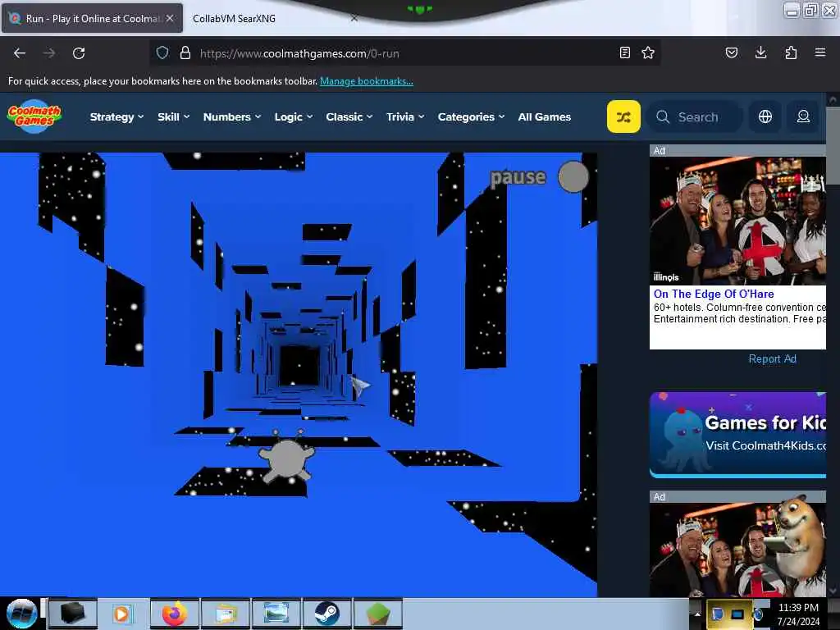Image resolution: width=840 pixels, height=630 pixels.
Task: Click the site Search field
Action: pyautogui.click(x=694, y=116)
